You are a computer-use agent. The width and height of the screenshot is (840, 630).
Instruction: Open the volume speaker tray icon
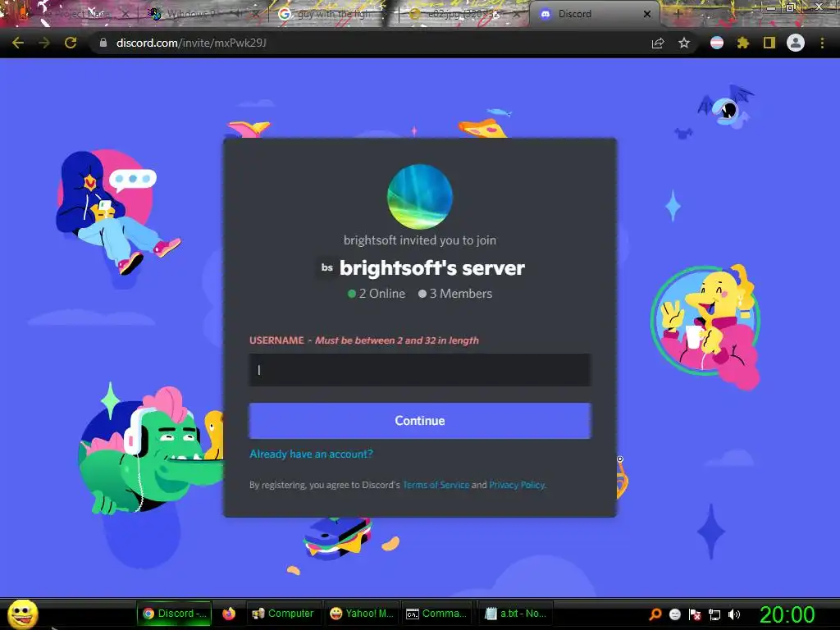pos(734,614)
